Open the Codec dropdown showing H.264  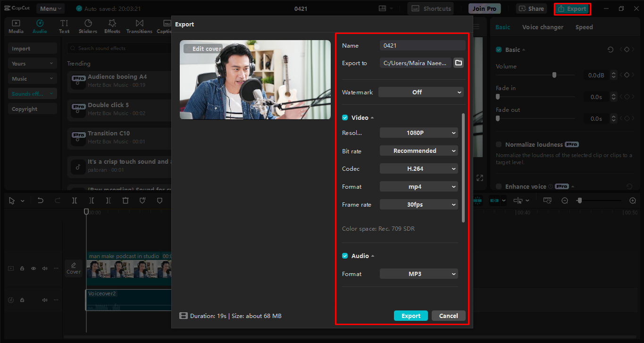419,169
